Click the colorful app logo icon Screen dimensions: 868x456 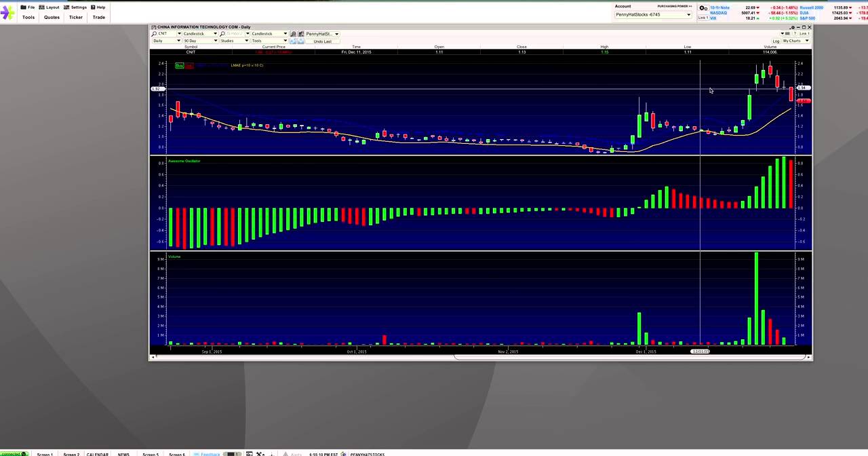tap(7, 12)
